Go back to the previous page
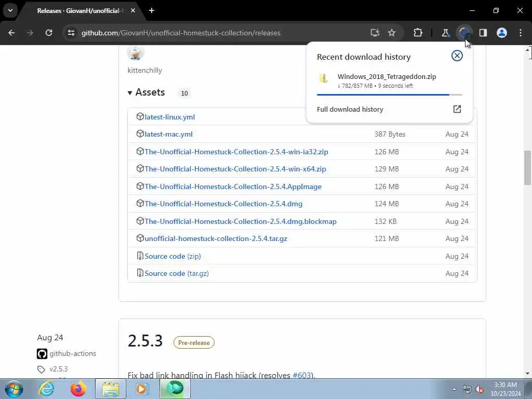Image resolution: width=532 pixels, height=399 pixels. [x=11, y=33]
